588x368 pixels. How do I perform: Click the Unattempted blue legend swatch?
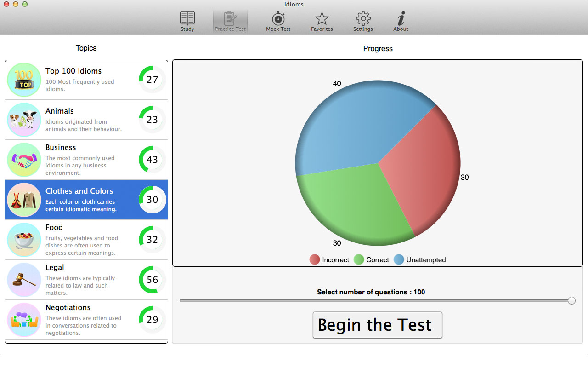point(399,260)
